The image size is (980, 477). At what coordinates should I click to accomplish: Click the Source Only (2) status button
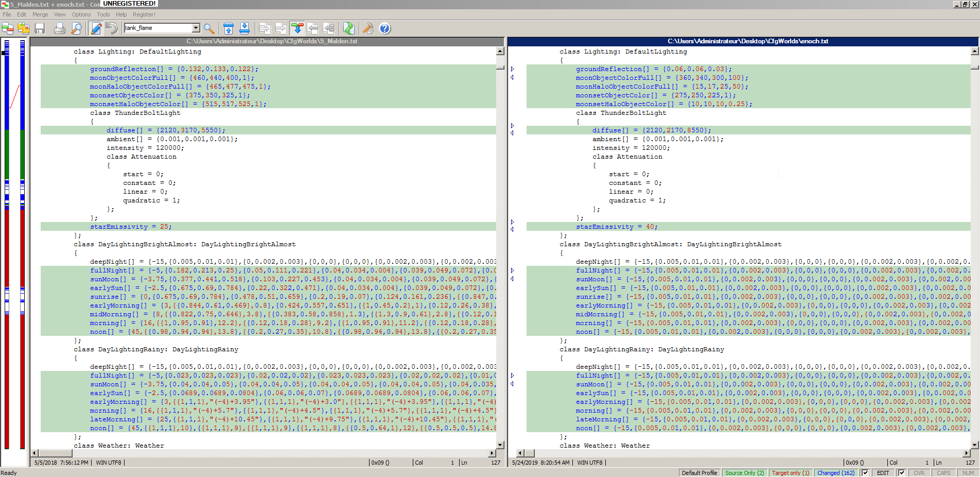(744, 473)
